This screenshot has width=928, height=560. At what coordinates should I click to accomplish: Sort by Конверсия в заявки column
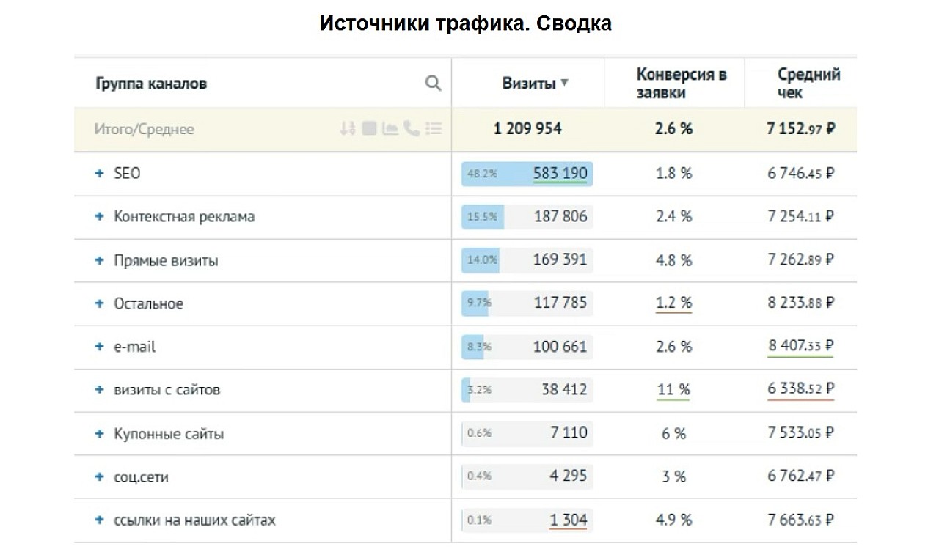[x=673, y=84]
